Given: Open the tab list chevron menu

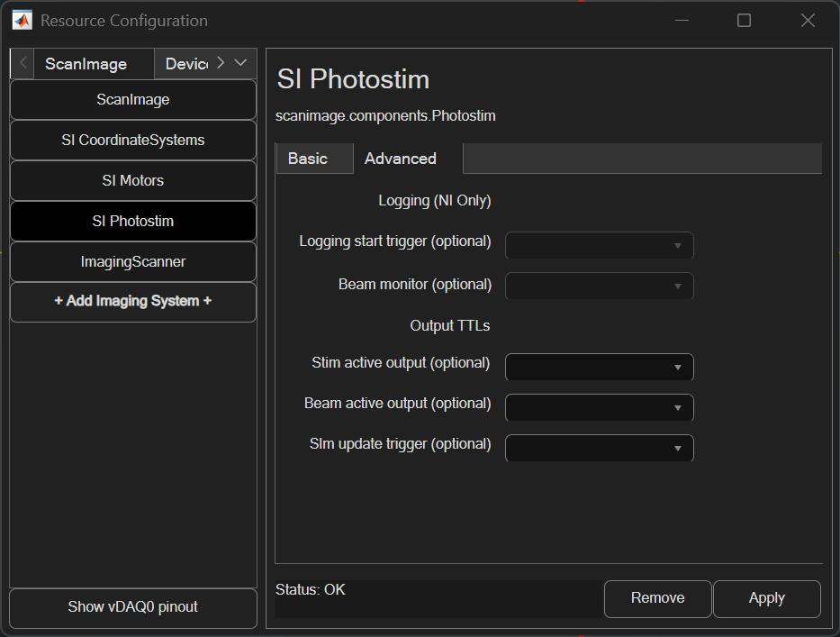Looking at the screenshot, I should 240,63.
